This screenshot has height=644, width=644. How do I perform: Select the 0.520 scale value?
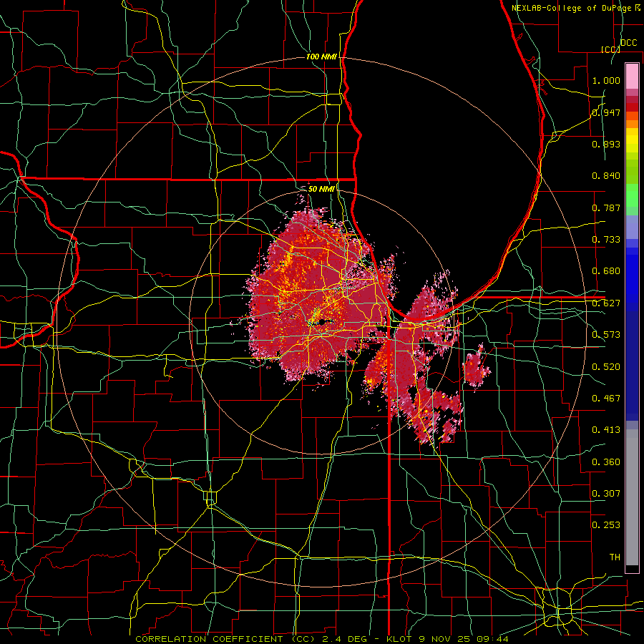click(606, 366)
